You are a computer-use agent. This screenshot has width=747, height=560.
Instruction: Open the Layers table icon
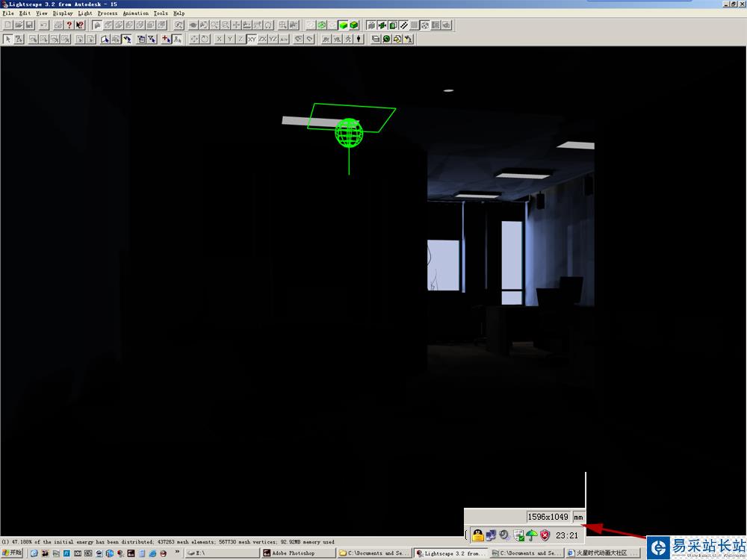point(376,39)
